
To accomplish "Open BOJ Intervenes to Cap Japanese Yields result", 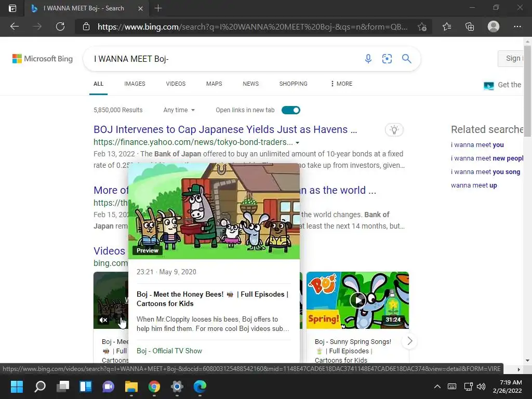I will (x=225, y=129).
